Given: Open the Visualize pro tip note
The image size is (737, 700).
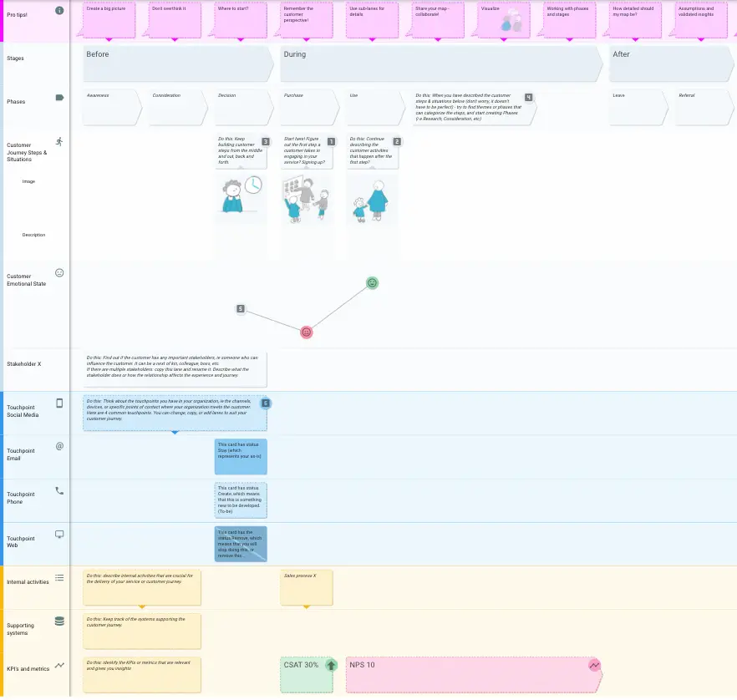Looking at the screenshot, I should [500, 20].
